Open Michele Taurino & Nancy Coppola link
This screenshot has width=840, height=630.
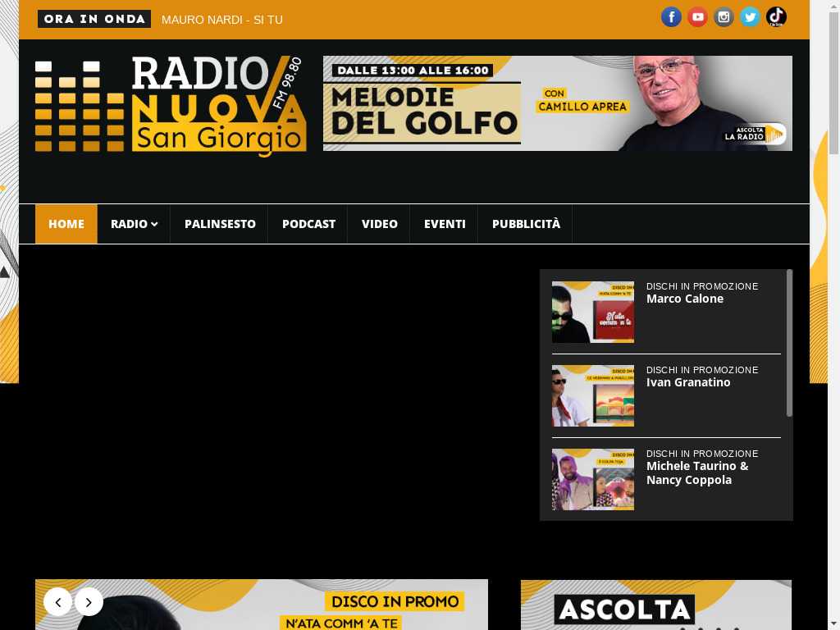pyautogui.click(x=697, y=473)
